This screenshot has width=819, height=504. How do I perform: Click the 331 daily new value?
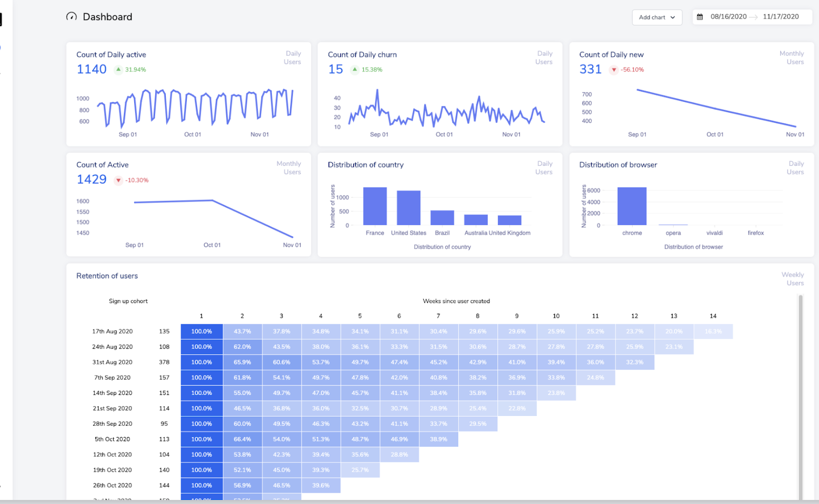pos(590,69)
